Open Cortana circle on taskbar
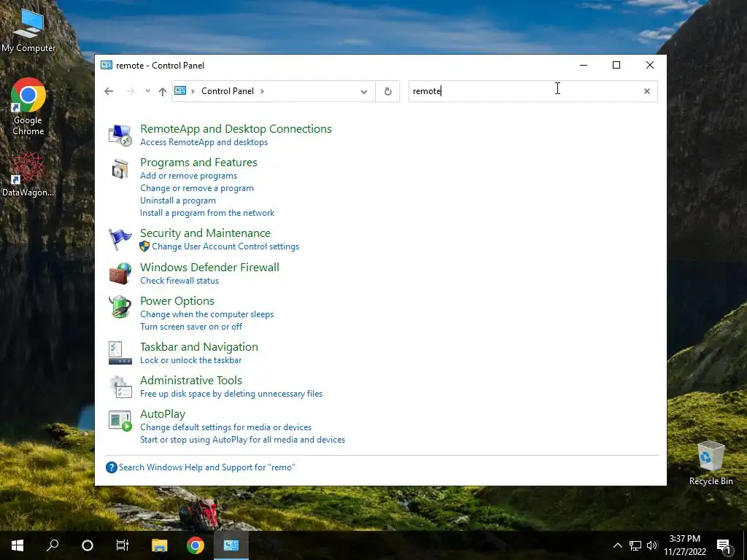747x560 pixels. coord(88,545)
